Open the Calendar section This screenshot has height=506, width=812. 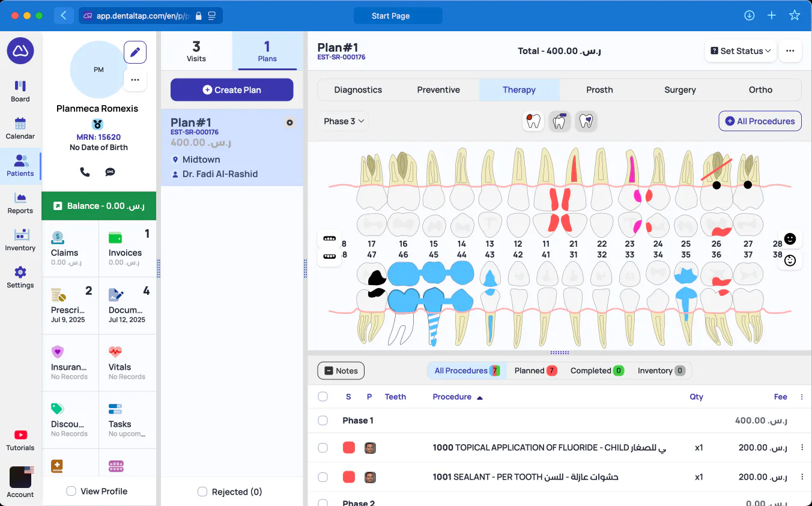20,128
